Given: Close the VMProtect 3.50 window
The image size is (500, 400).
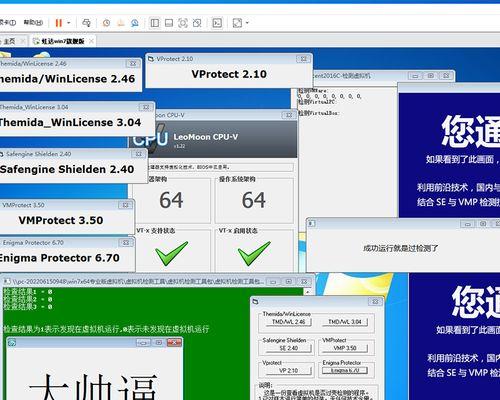Looking at the screenshot, I should tap(125, 205).
